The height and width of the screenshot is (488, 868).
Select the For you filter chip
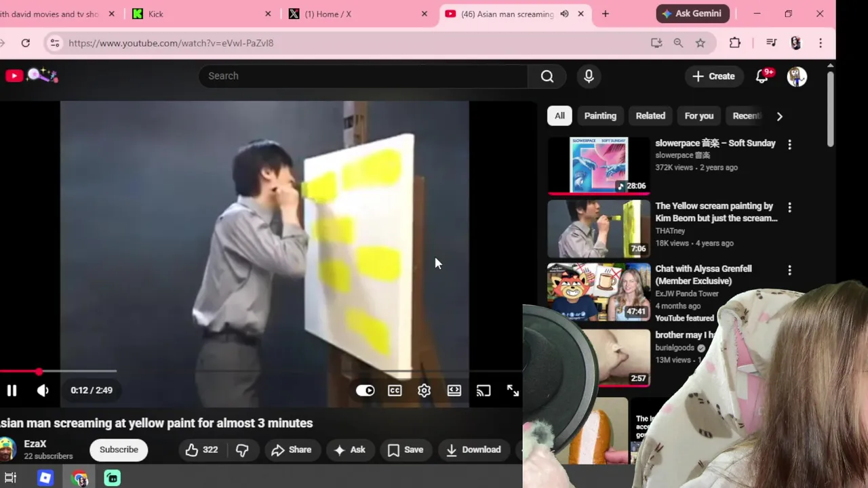point(698,116)
